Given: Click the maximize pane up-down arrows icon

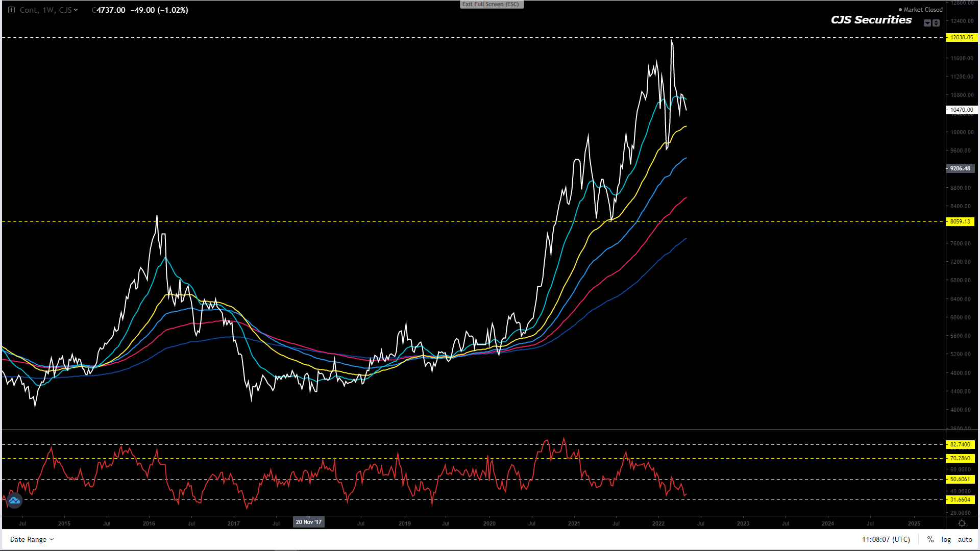Looking at the screenshot, I should click(x=936, y=23).
